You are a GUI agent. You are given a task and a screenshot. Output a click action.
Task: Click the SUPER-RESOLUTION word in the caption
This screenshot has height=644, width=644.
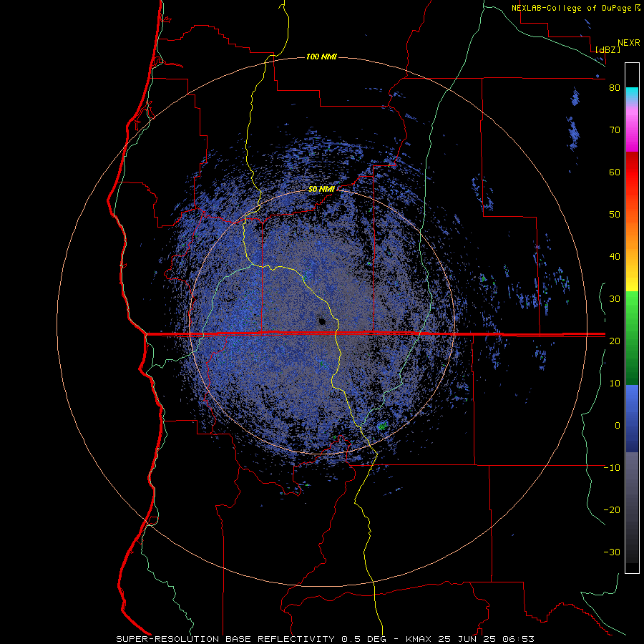coord(167,639)
